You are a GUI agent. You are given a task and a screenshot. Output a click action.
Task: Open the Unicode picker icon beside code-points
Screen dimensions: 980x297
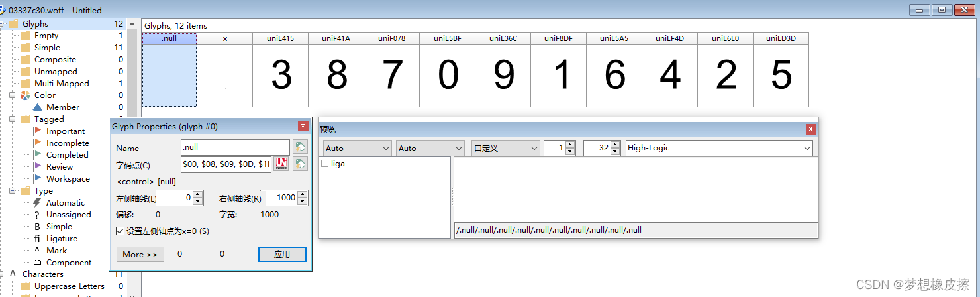pos(281,164)
